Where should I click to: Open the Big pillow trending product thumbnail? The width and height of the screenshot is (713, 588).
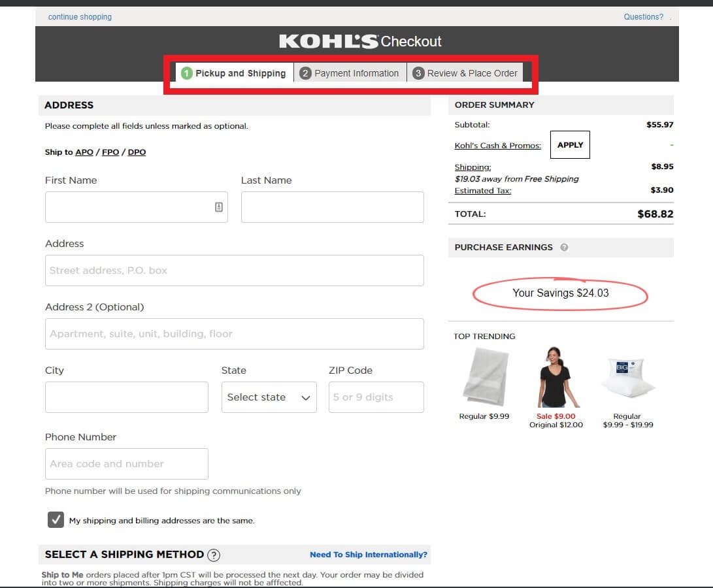(627, 378)
